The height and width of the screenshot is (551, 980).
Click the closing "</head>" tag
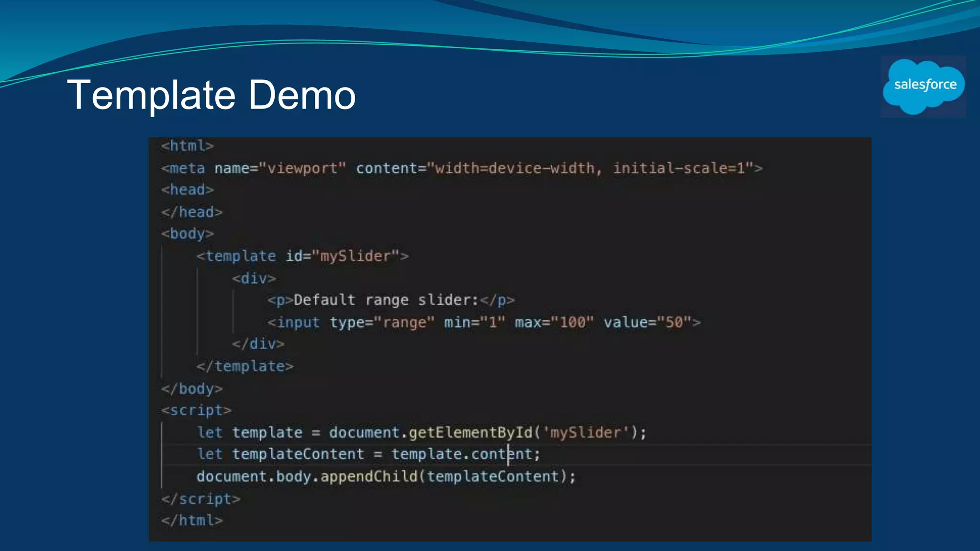tap(192, 212)
